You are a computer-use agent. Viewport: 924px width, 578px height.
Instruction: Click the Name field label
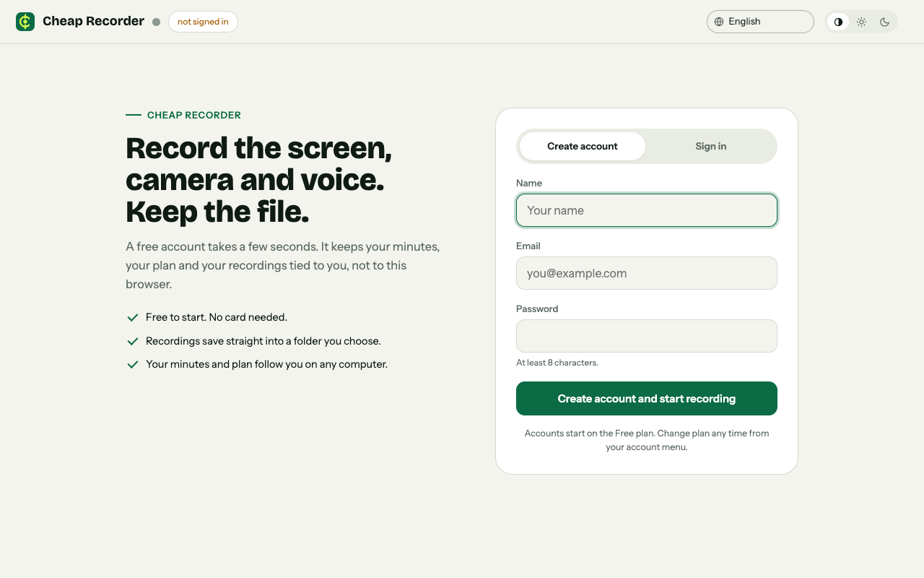(x=529, y=183)
